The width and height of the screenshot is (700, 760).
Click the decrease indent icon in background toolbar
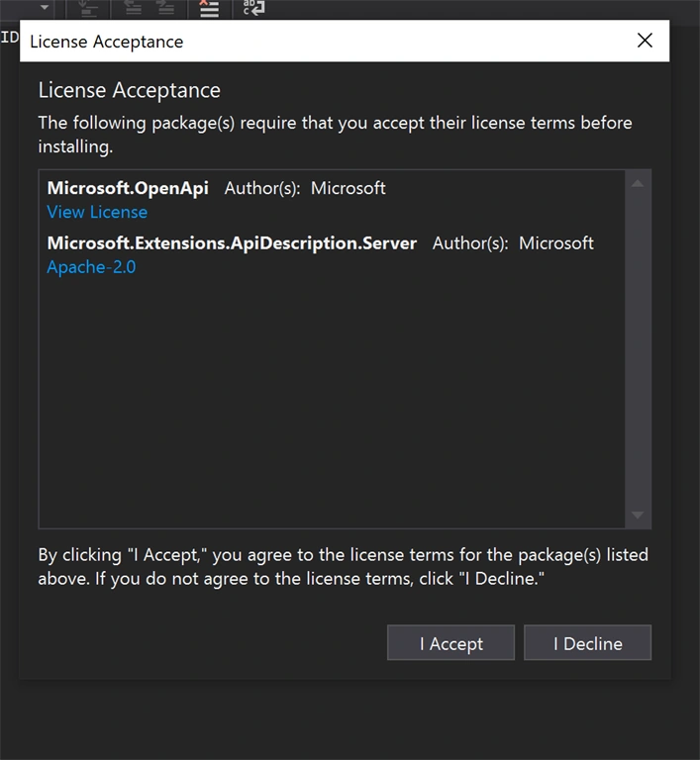(133, 8)
